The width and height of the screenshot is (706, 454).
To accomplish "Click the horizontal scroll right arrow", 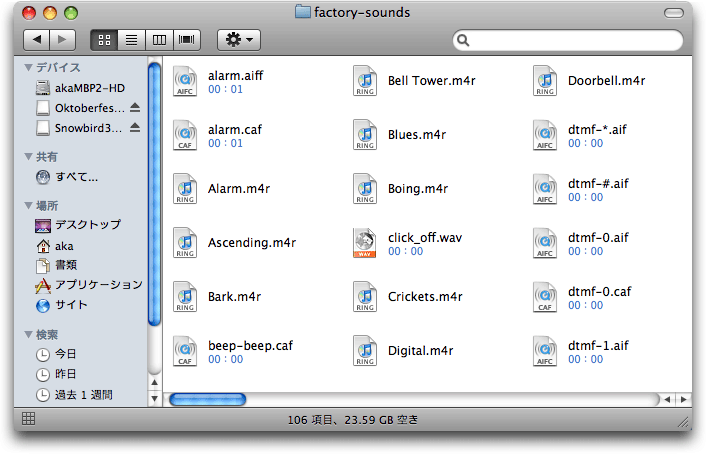I will [683, 400].
